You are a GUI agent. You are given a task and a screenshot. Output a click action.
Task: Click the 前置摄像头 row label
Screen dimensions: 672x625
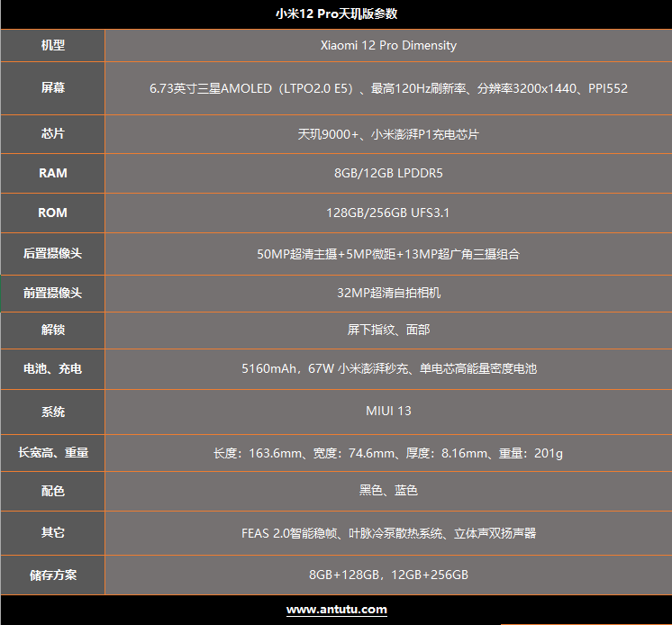53,294
